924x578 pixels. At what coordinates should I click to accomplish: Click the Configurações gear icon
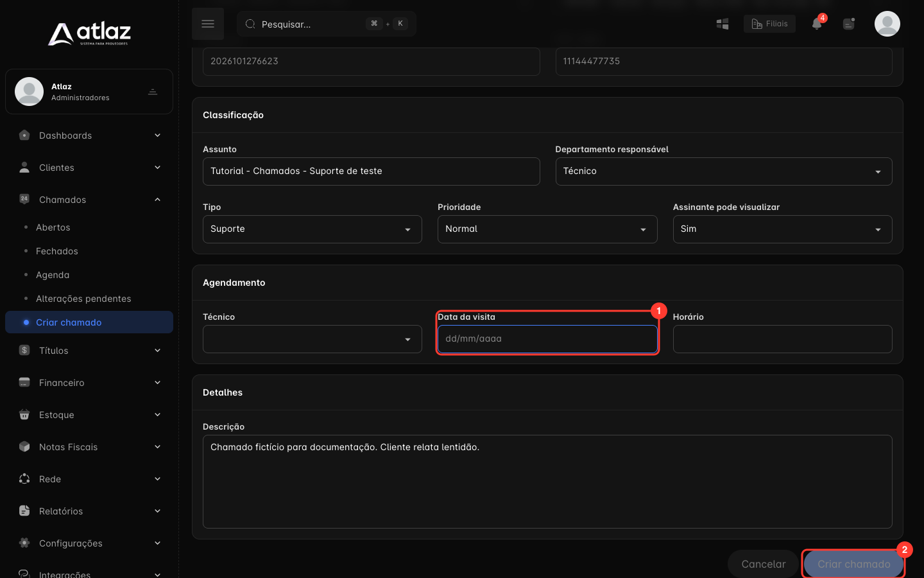click(24, 543)
